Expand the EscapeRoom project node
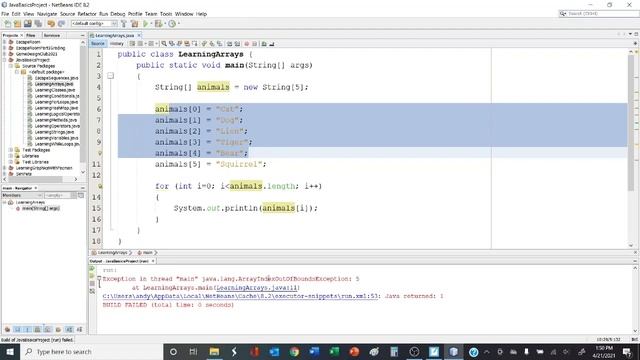The width and height of the screenshot is (640, 360). click(x=5, y=42)
